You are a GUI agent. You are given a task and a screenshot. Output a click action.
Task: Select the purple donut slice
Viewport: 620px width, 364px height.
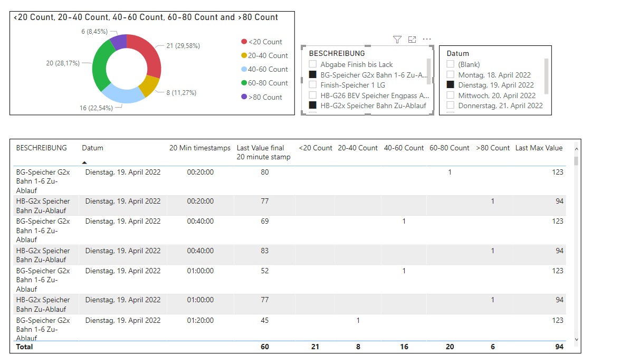pyautogui.click(x=119, y=42)
